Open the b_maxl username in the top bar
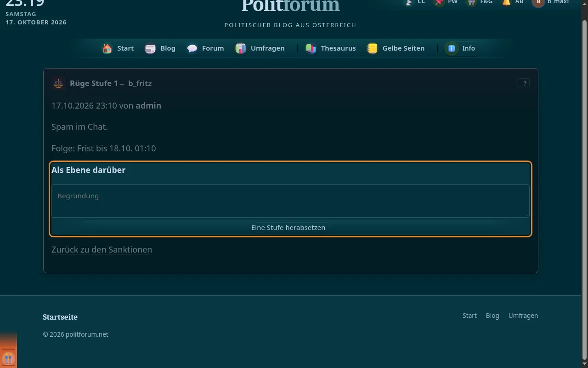Screen dimensions: 588x368 (x=558, y=2)
